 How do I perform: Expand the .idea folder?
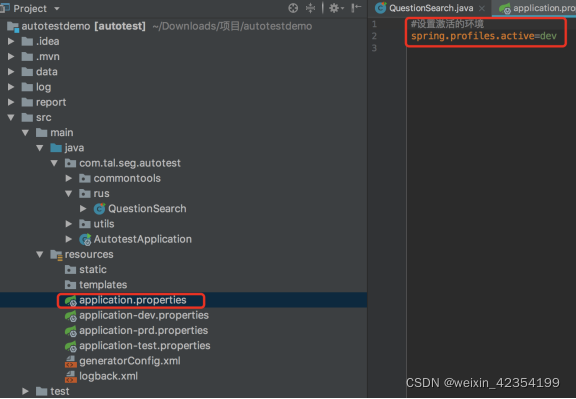11,42
